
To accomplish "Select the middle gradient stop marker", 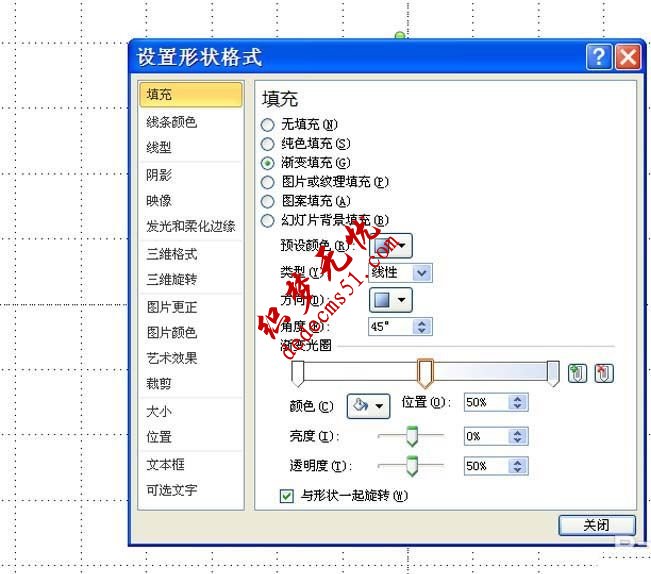I will (425, 373).
